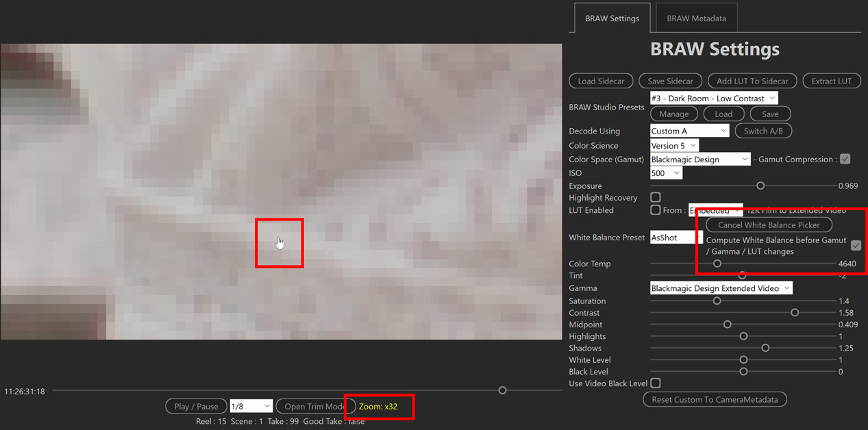The height and width of the screenshot is (430, 868).
Task: Toggle Use Video Black Level
Action: click(655, 383)
